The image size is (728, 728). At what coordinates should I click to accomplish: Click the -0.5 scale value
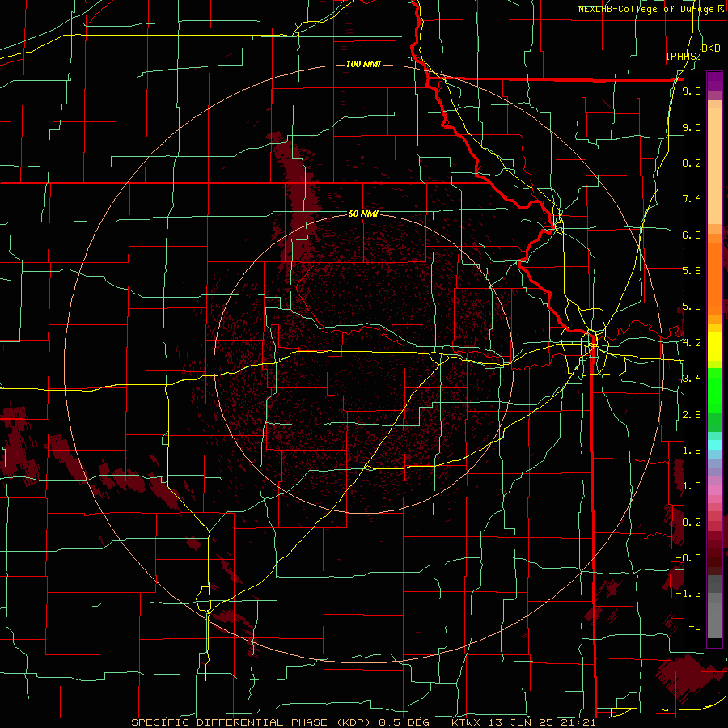click(688, 558)
